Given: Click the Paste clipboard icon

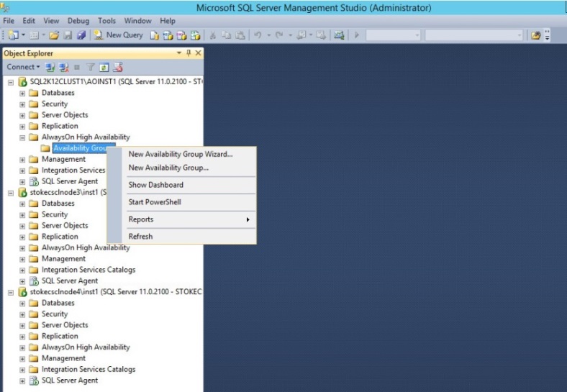Looking at the screenshot, I should [240, 35].
